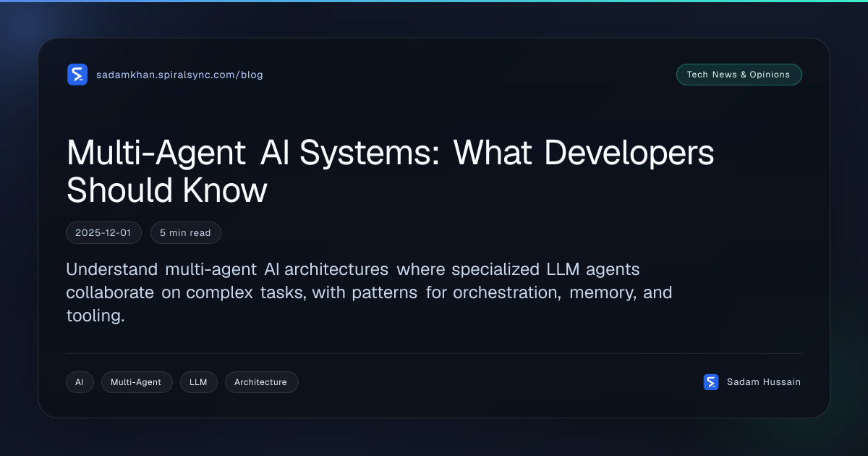Click the 5 min read pill
Screen dimensions: 868x456
point(185,233)
